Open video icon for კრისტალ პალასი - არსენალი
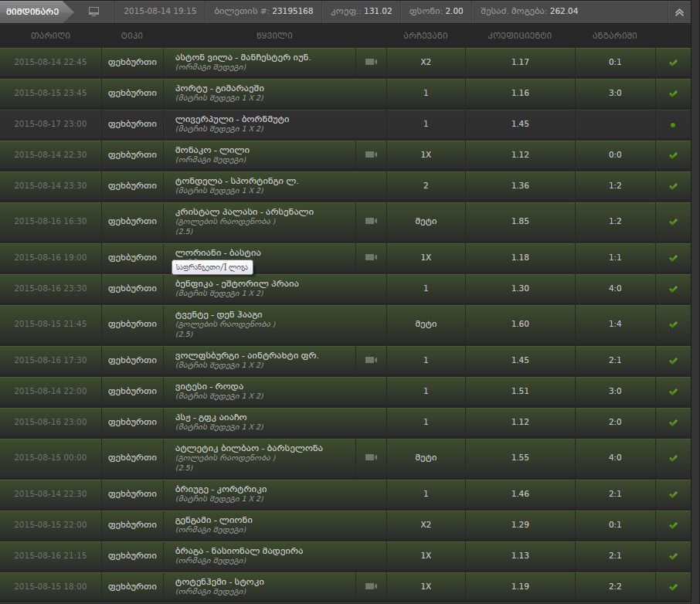 (371, 221)
